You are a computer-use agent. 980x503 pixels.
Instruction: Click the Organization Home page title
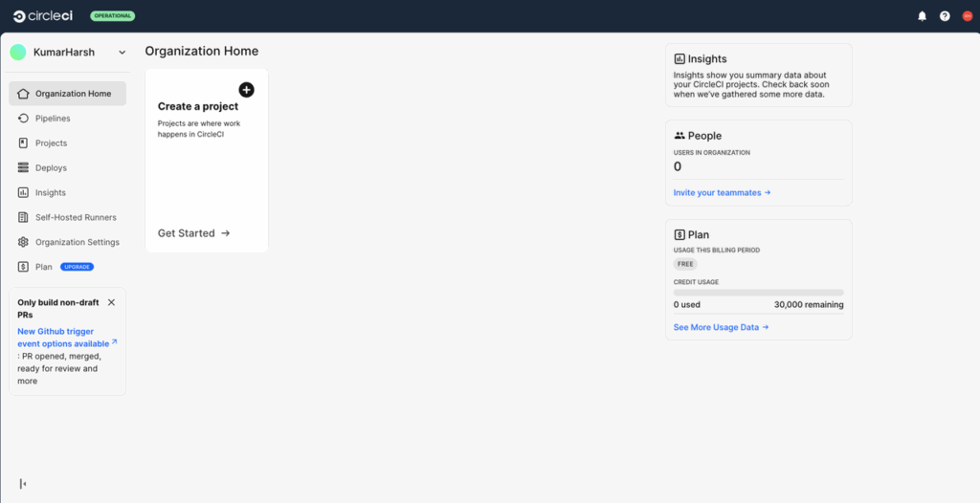click(x=201, y=52)
